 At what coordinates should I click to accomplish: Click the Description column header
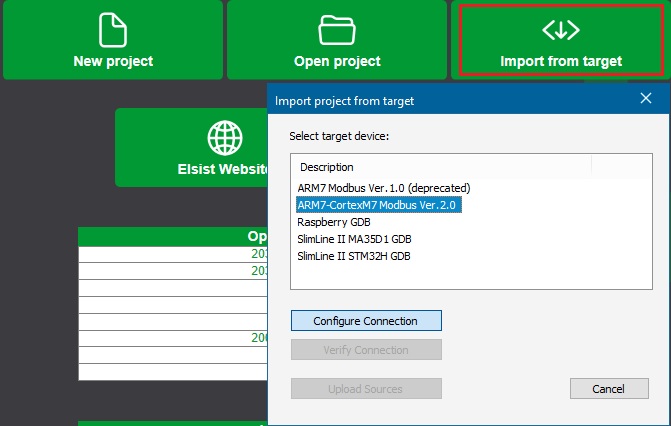pyautogui.click(x=442, y=167)
